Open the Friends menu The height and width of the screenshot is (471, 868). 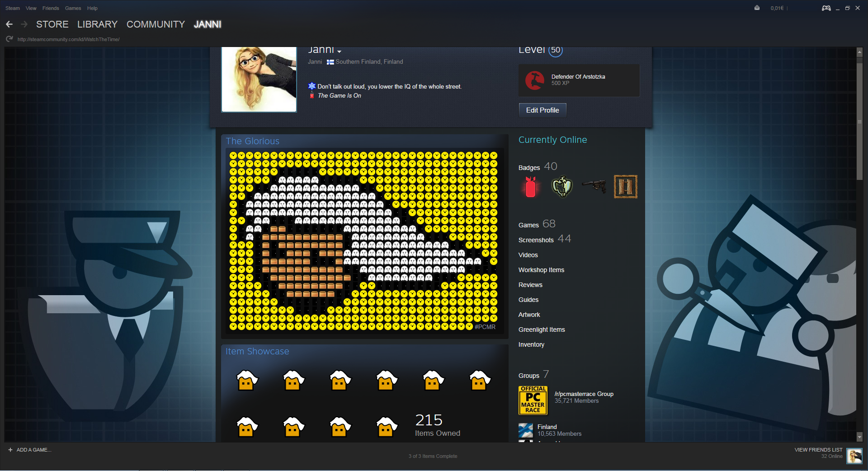51,8
